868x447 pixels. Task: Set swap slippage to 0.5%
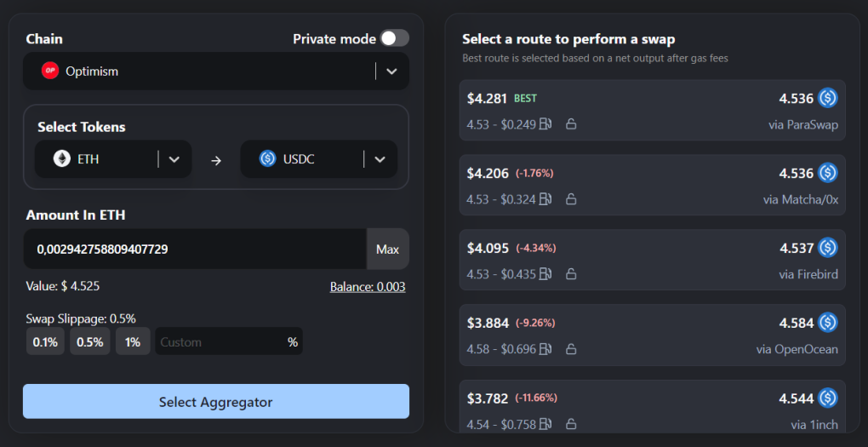pyautogui.click(x=89, y=341)
